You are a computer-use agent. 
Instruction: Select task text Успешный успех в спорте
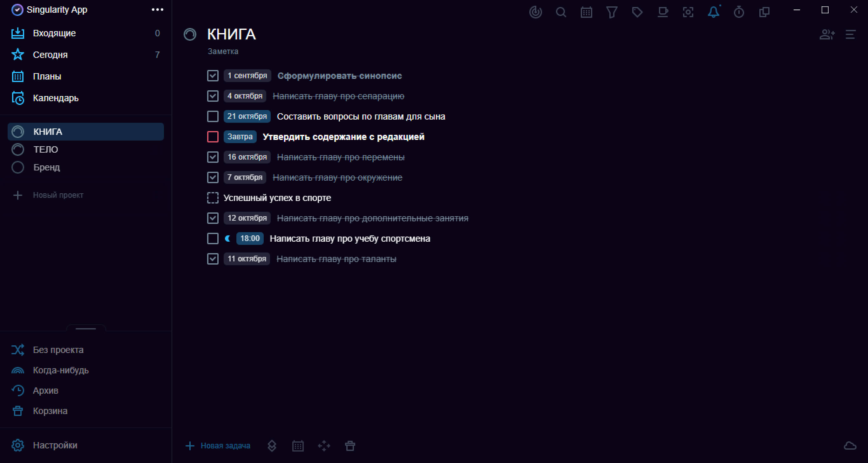pyautogui.click(x=277, y=198)
